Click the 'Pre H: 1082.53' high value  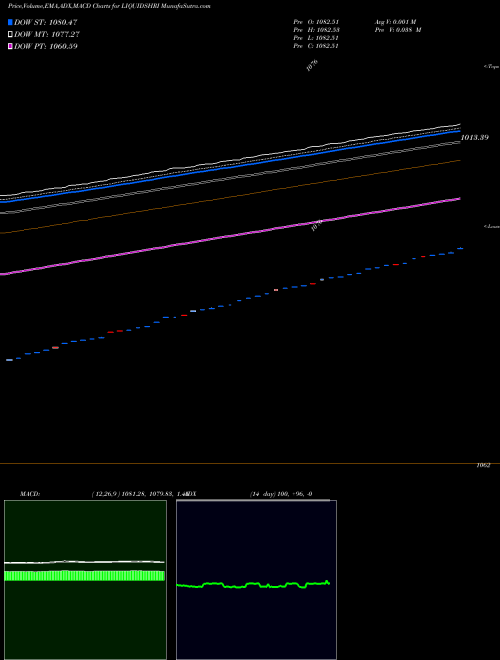tap(316, 30)
